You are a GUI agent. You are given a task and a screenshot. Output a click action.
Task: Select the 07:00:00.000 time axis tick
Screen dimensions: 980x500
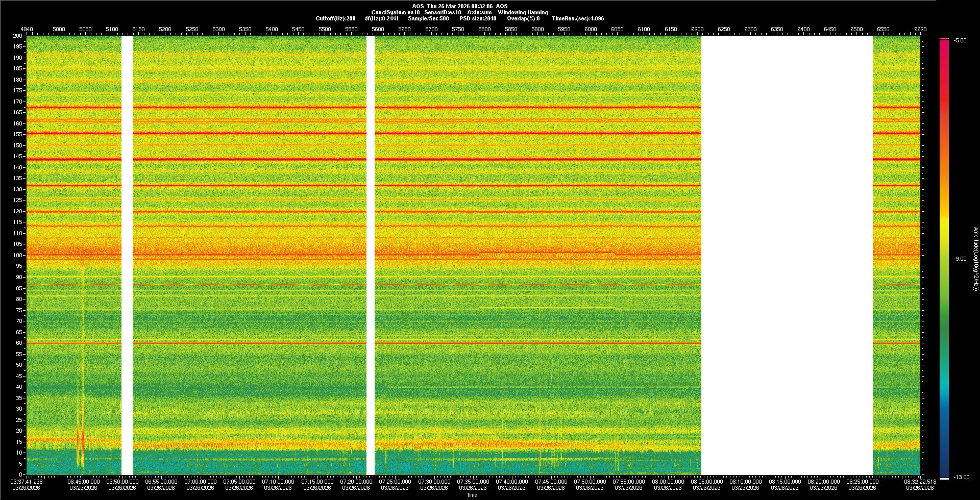pyautogui.click(x=201, y=481)
